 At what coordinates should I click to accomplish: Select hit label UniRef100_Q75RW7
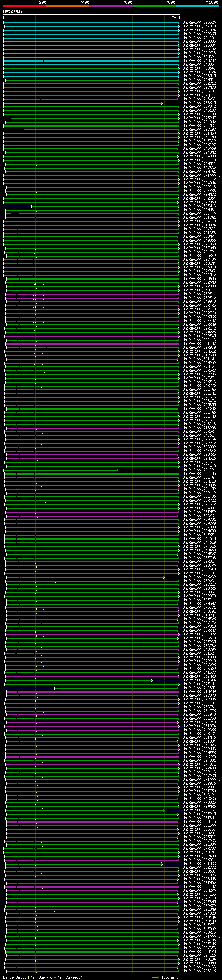pyautogui.click(x=199, y=118)
